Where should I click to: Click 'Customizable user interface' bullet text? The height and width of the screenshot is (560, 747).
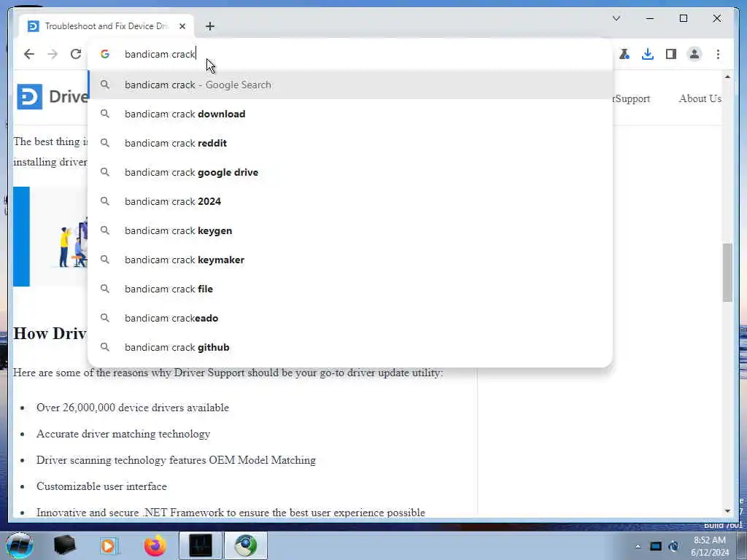pyautogui.click(x=101, y=486)
